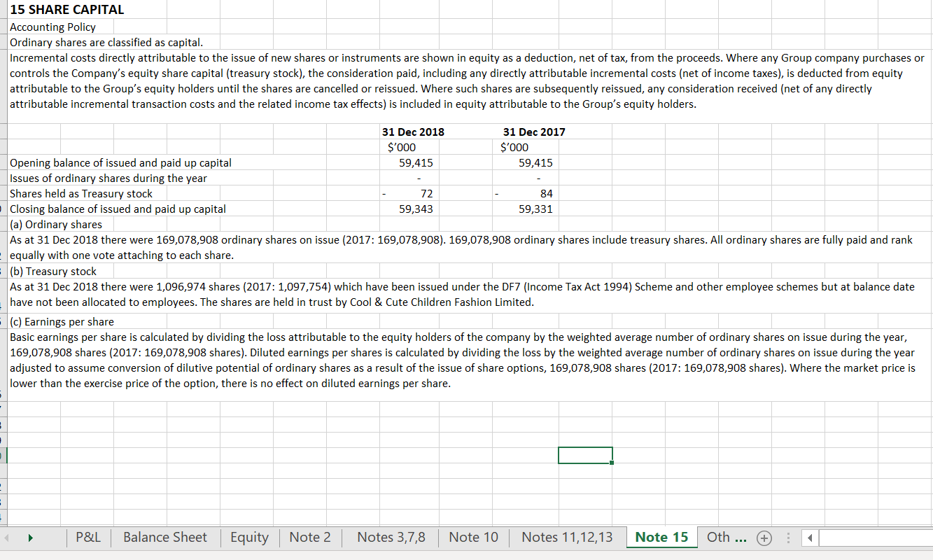
Task: Select closing balance value 59,331
Action: pos(535,209)
